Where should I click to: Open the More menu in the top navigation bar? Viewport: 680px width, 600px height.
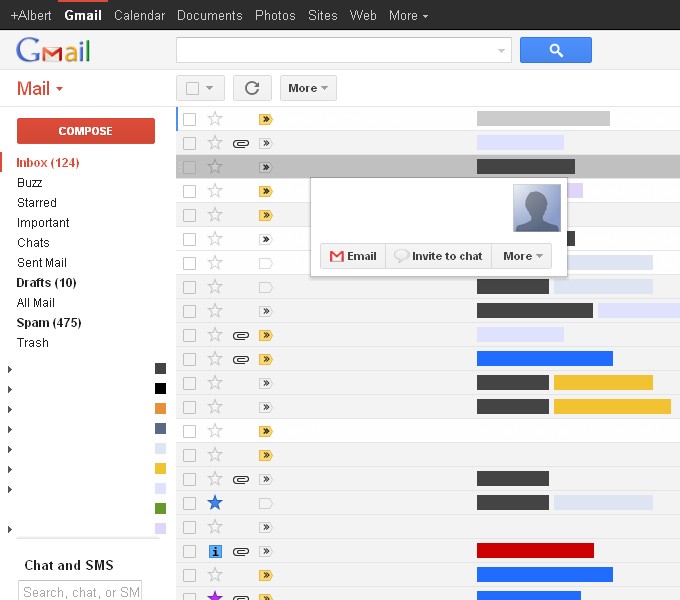408,16
